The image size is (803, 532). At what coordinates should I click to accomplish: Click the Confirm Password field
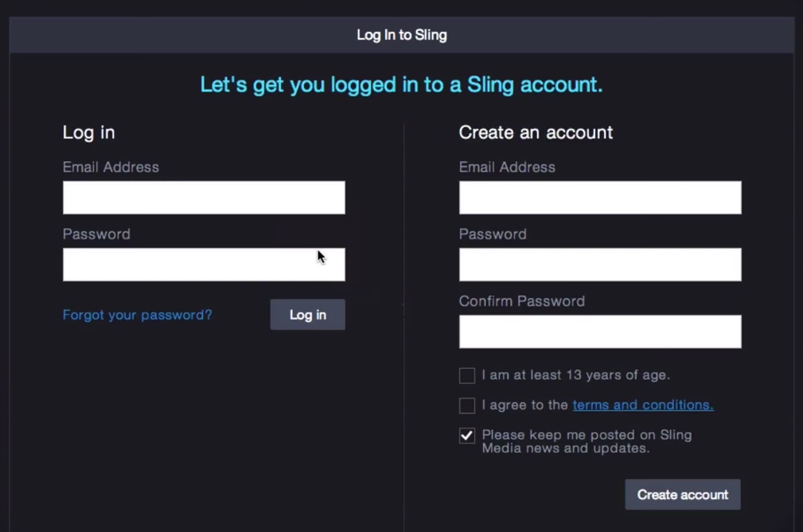tap(599, 331)
